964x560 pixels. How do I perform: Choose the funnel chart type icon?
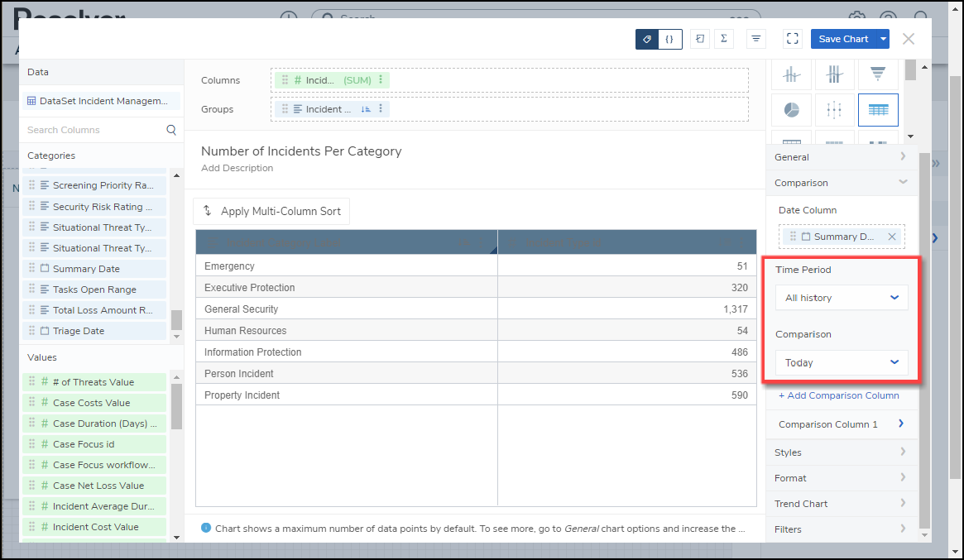pyautogui.click(x=878, y=74)
